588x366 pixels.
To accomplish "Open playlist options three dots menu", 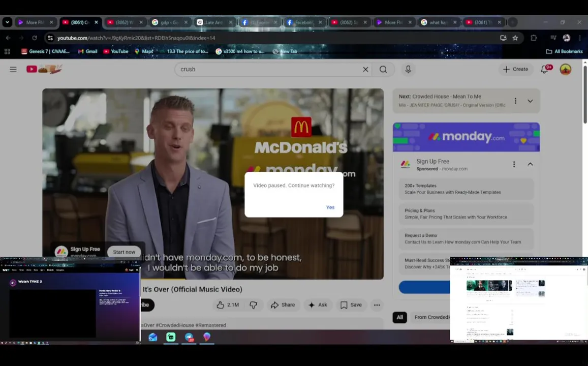I will point(515,101).
